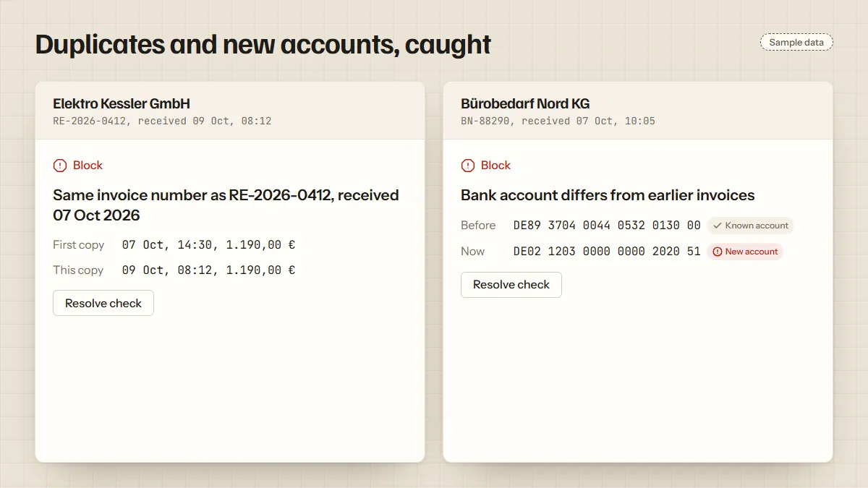Resolve check for Elektro Kessler GmbH invoice
The image size is (868, 488).
tap(103, 303)
